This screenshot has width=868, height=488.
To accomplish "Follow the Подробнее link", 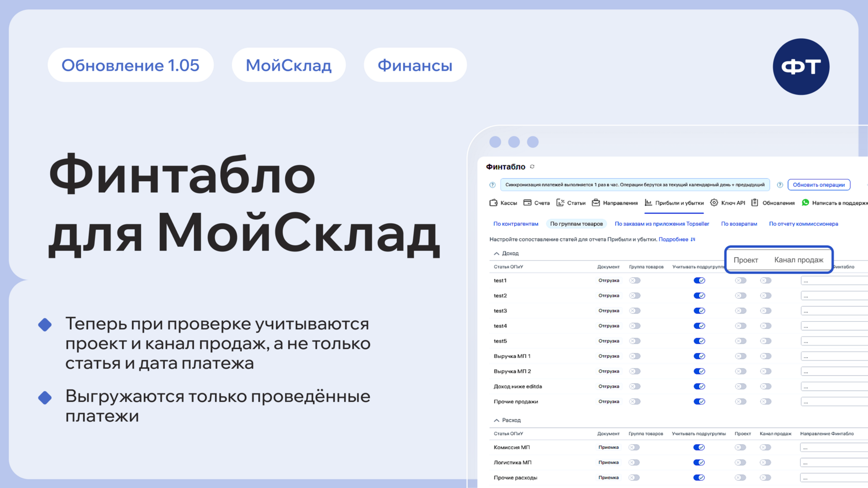I will (673, 240).
